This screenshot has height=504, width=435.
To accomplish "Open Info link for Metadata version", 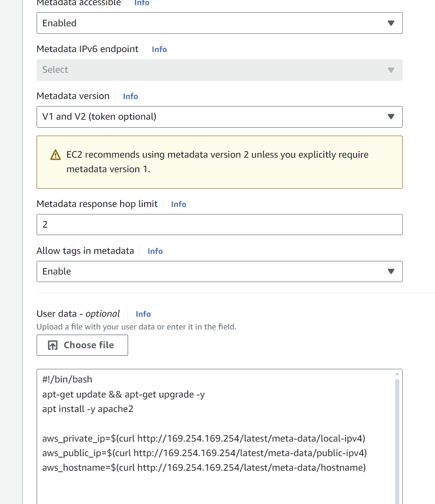I will coord(130,96).
